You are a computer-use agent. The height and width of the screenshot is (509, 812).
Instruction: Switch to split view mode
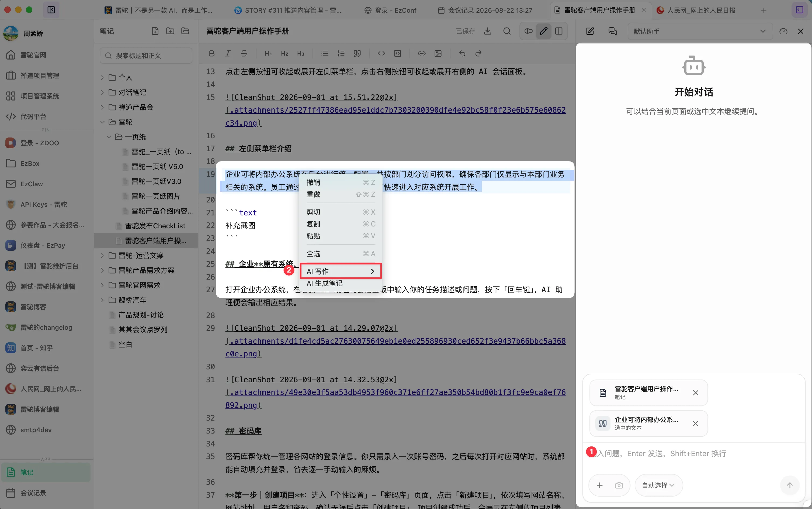point(559,31)
